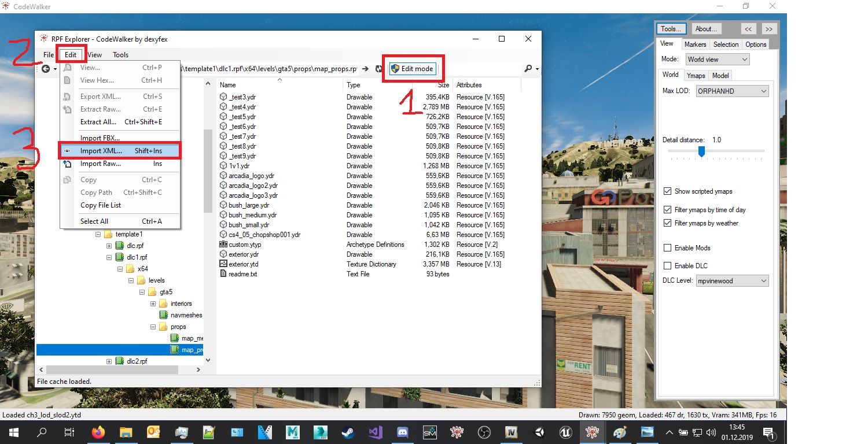Screen dimensions: 868x444
Task: Open the File menu in RPF Explorer
Action: coord(49,55)
